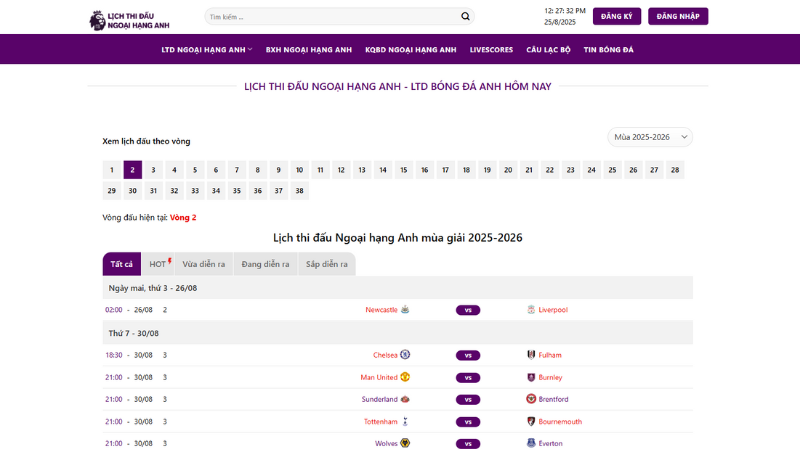Click the 02:00 kickoff time

tap(114, 310)
